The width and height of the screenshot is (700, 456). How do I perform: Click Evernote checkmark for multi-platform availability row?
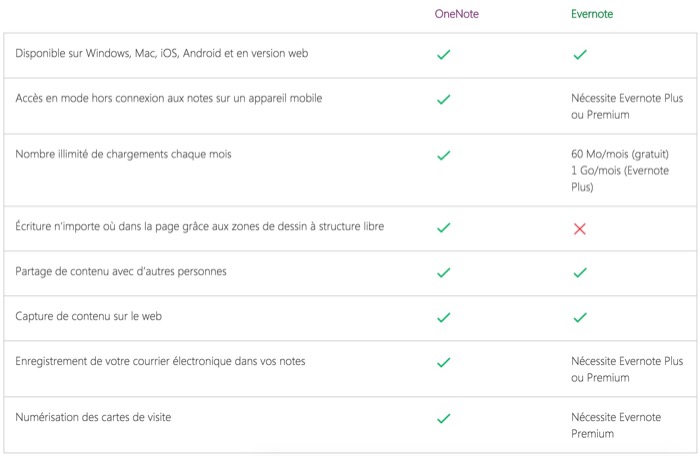pyautogui.click(x=580, y=54)
